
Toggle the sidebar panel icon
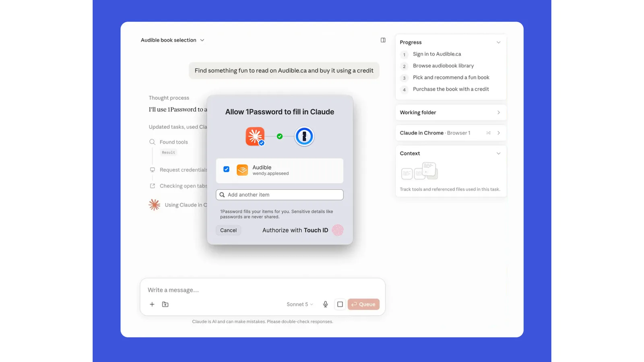click(383, 40)
